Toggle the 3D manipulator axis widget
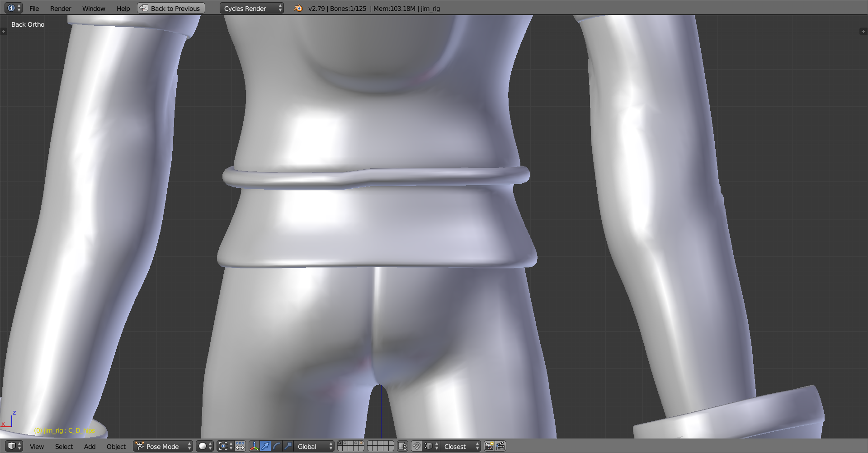 (x=254, y=446)
